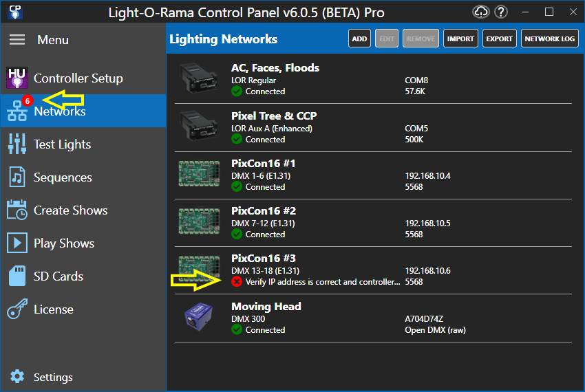Select the PixCon16 #3 network row

[x=373, y=270]
